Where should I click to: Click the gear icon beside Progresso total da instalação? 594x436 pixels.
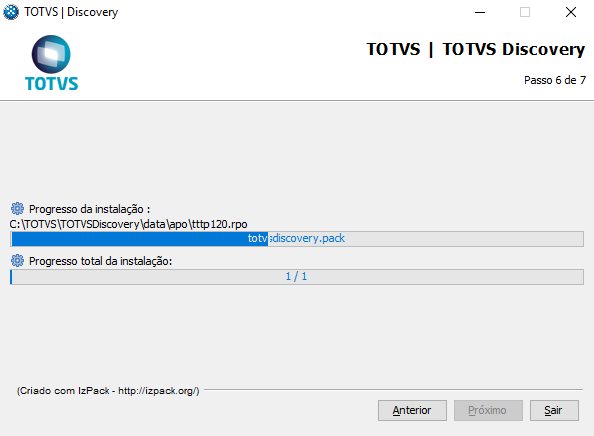17,261
